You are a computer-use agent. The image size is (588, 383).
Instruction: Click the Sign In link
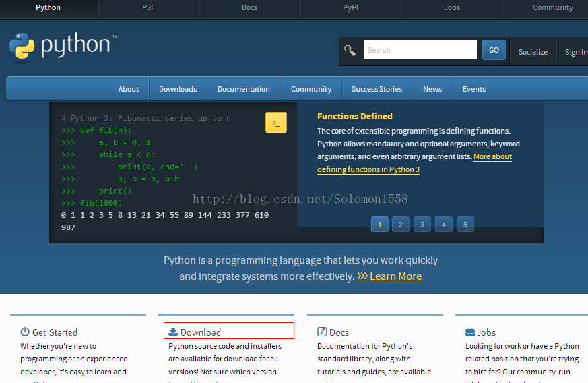coord(576,52)
